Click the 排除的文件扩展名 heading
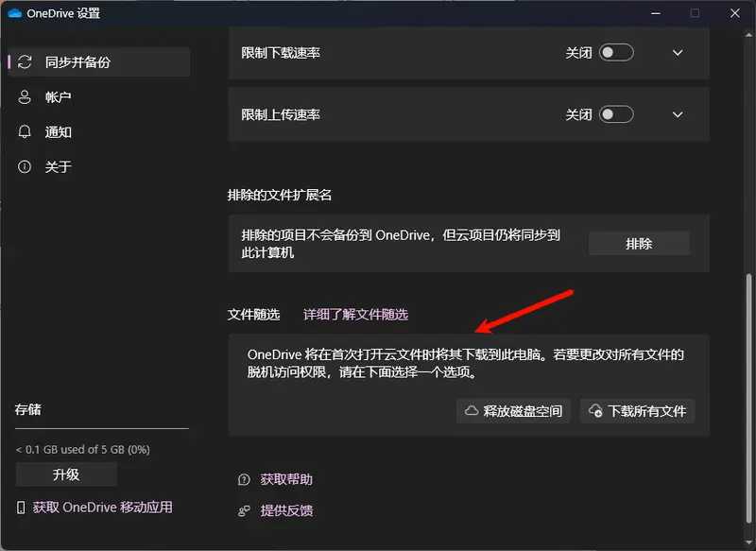Screen dimensions: 756x551 pos(279,195)
